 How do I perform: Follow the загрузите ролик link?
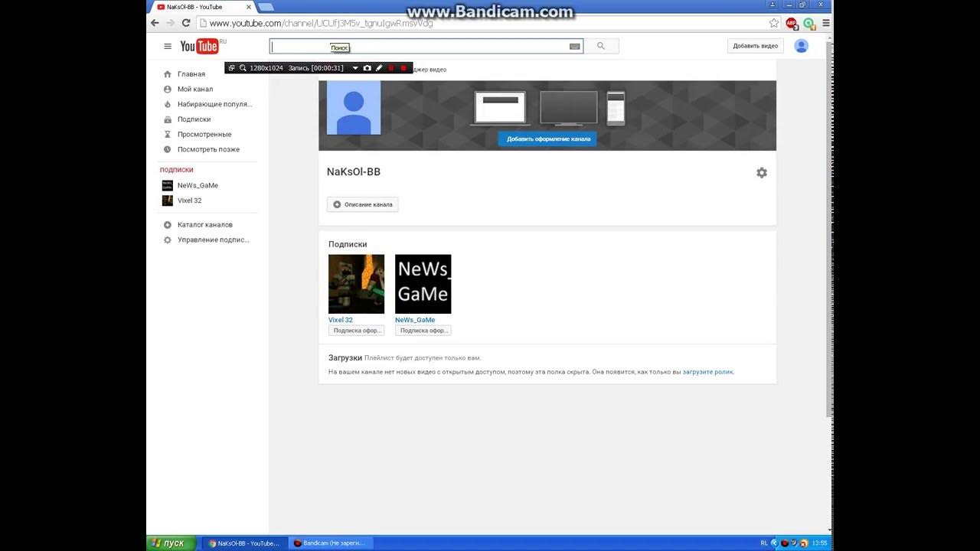pyautogui.click(x=708, y=372)
